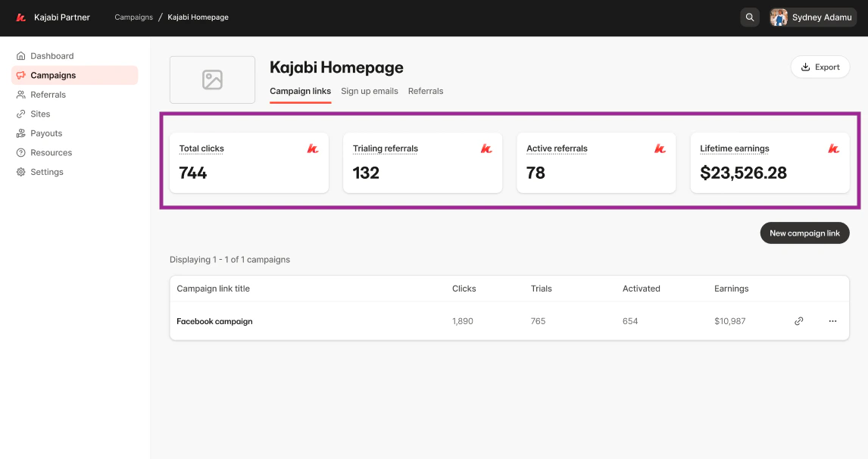Click the Activated column header
The height and width of the screenshot is (459, 868).
click(x=641, y=289)
